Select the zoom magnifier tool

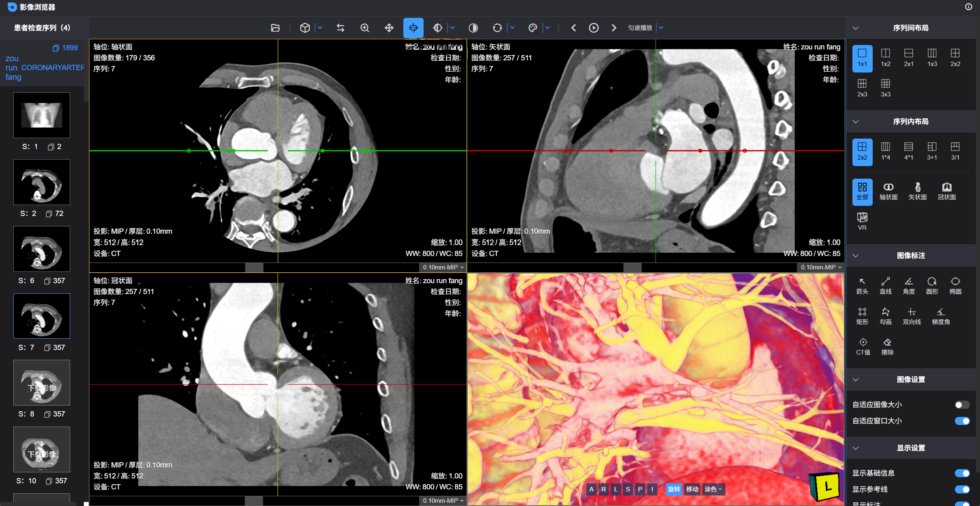(x=364, y=28)
